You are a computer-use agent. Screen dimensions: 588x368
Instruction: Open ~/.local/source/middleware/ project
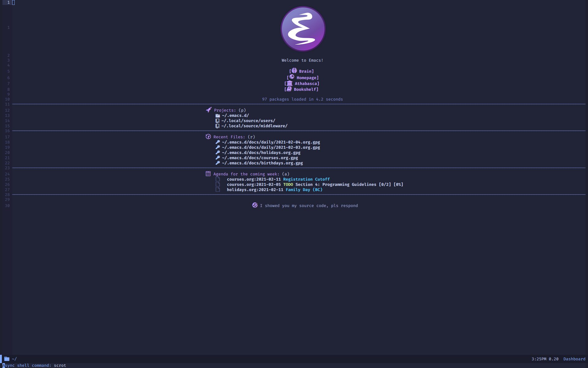255,126
